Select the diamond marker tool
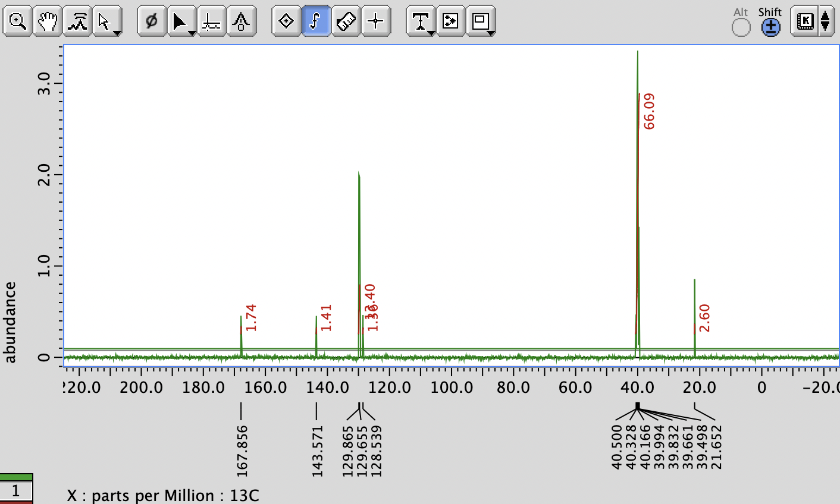Image resolution: width=840 pixels, height=504 pixels. 287,21
